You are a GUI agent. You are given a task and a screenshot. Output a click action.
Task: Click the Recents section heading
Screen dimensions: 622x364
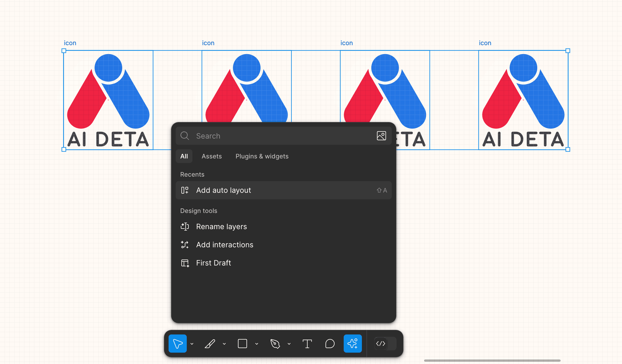pos(192,174)
